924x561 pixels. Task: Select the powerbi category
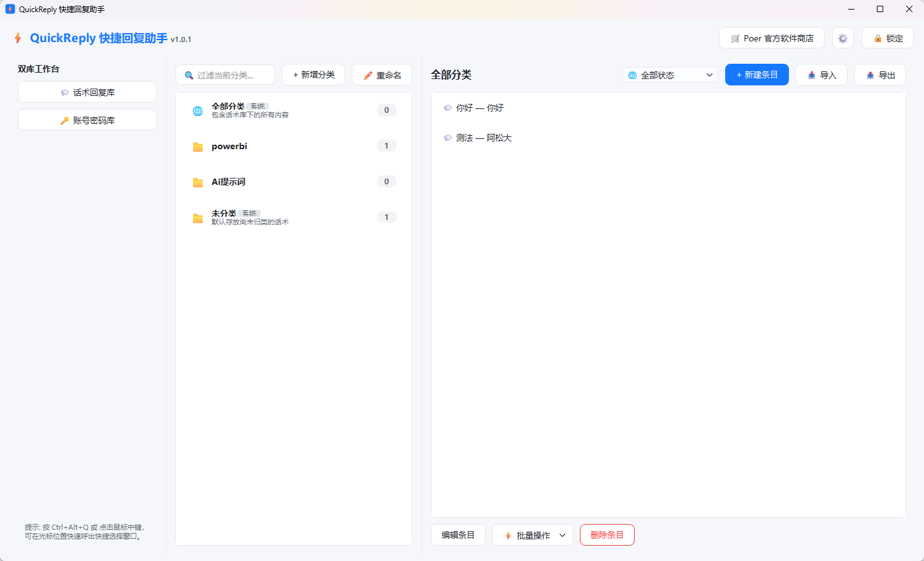294,146
